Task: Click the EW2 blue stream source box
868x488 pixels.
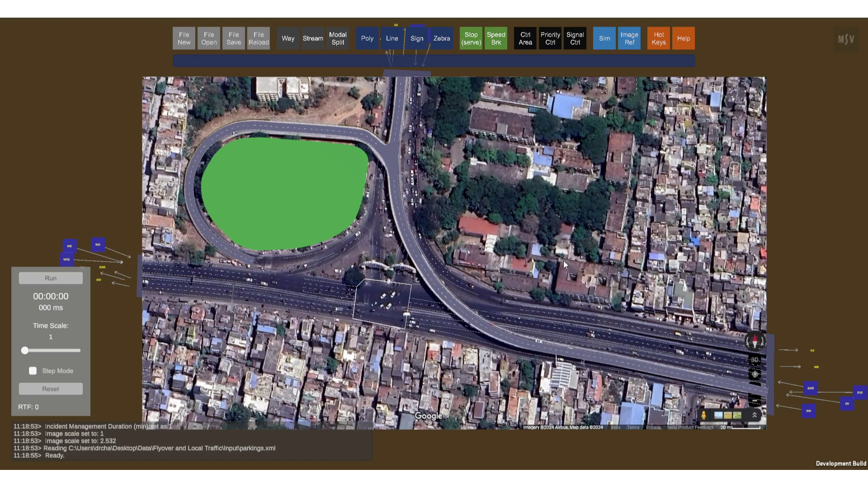Action: tap(810, 388)
